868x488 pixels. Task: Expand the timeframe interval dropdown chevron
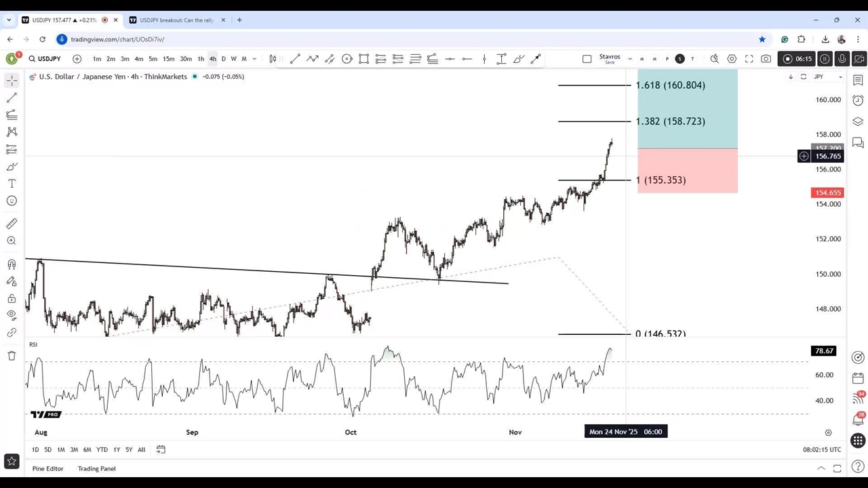(254, 59)
